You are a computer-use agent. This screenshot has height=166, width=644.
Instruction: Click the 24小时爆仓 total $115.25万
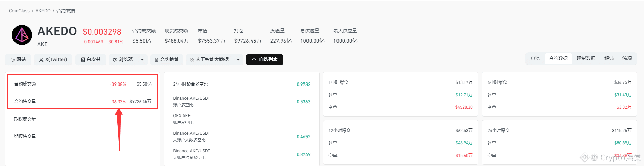point(622,131)
